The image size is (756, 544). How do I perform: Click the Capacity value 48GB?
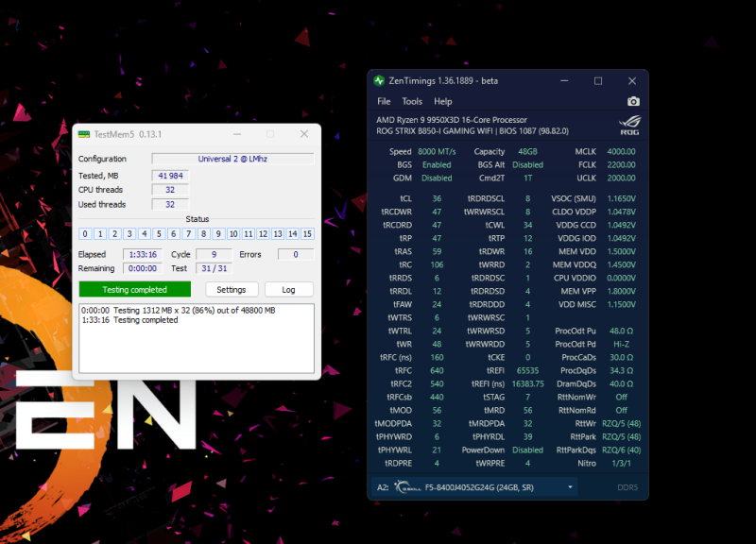pyautogui.click(x=527, y=151)
